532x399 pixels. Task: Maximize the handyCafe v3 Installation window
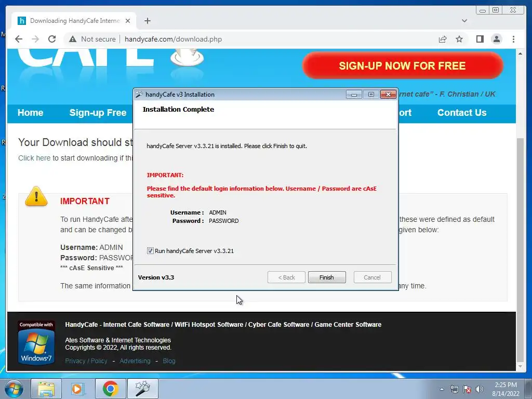click(371, 95)
